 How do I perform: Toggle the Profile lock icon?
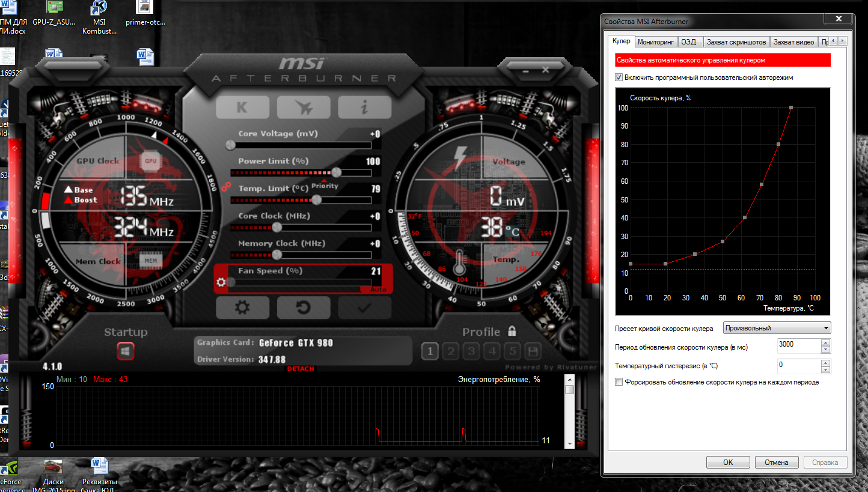point(512,331)
